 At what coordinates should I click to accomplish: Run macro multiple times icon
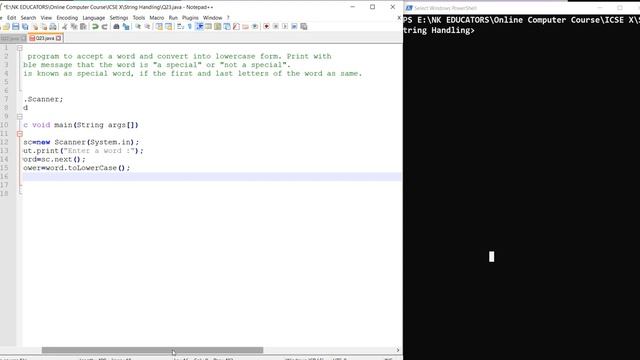[x=294, y=27]
